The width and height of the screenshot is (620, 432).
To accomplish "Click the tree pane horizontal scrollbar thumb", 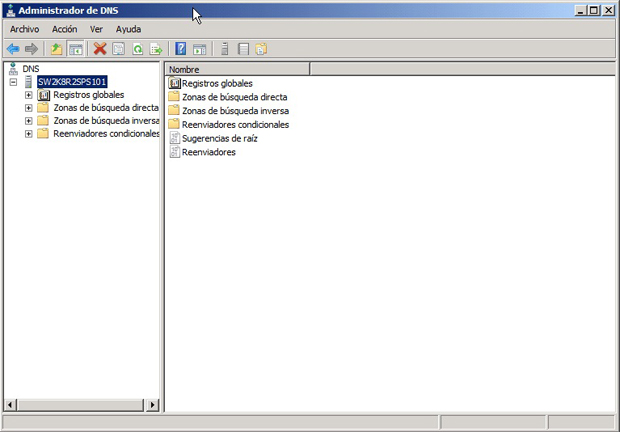I will coord(80,405).
